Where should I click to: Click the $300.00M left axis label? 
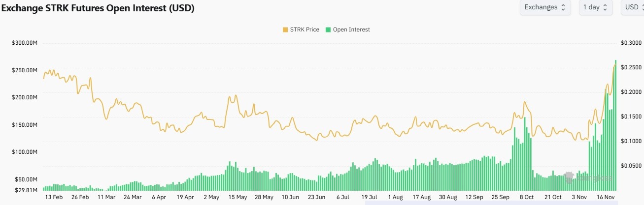[x=25, y=43]
